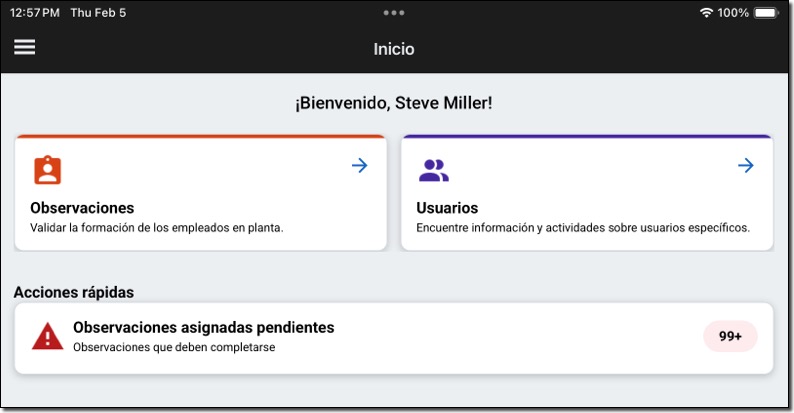Open the iPad multitasking three-dots control
794x413 pixels.
pos(394,13)
